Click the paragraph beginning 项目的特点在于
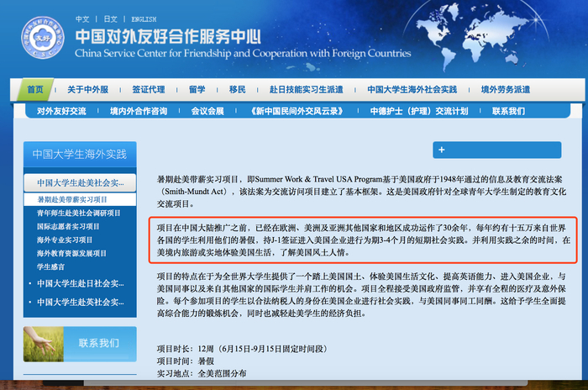588x390 pixels. [361, 295]
